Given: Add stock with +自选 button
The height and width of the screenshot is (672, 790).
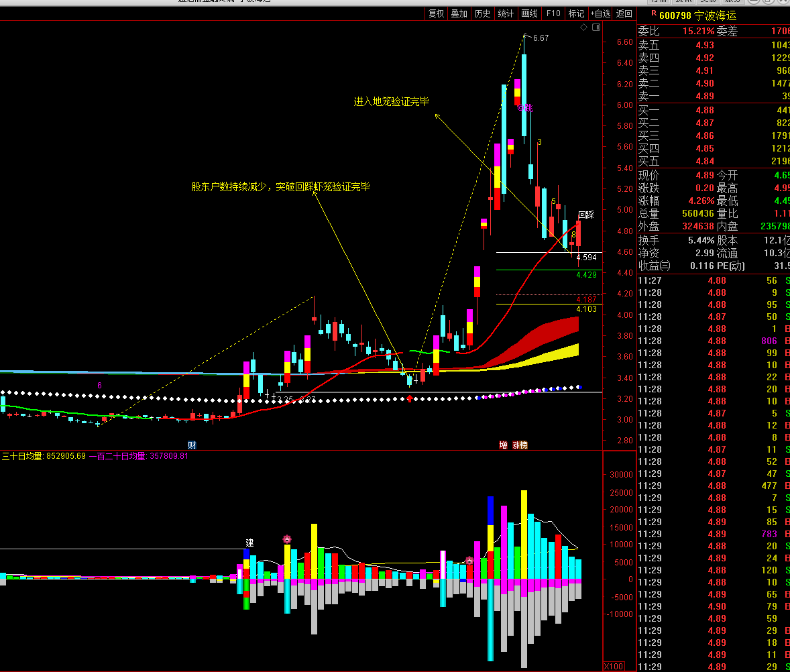Looking at the screenshot, I should [x=601, y=13].
